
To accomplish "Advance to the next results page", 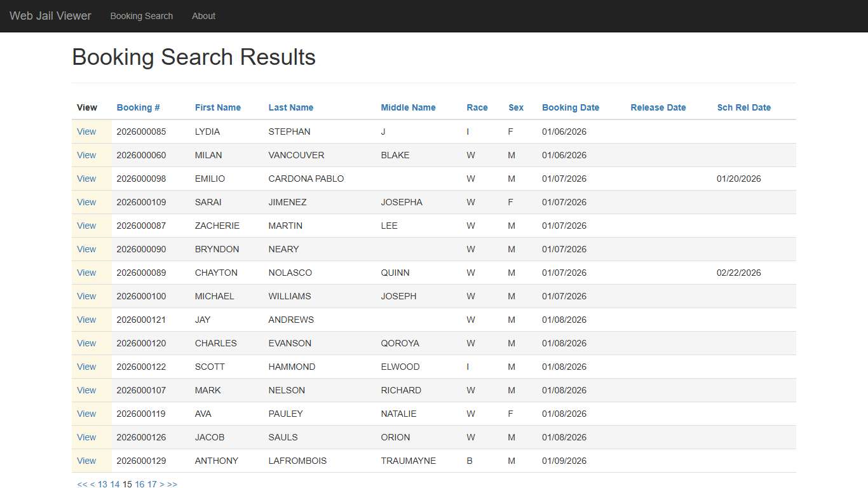I will [161, 484].
